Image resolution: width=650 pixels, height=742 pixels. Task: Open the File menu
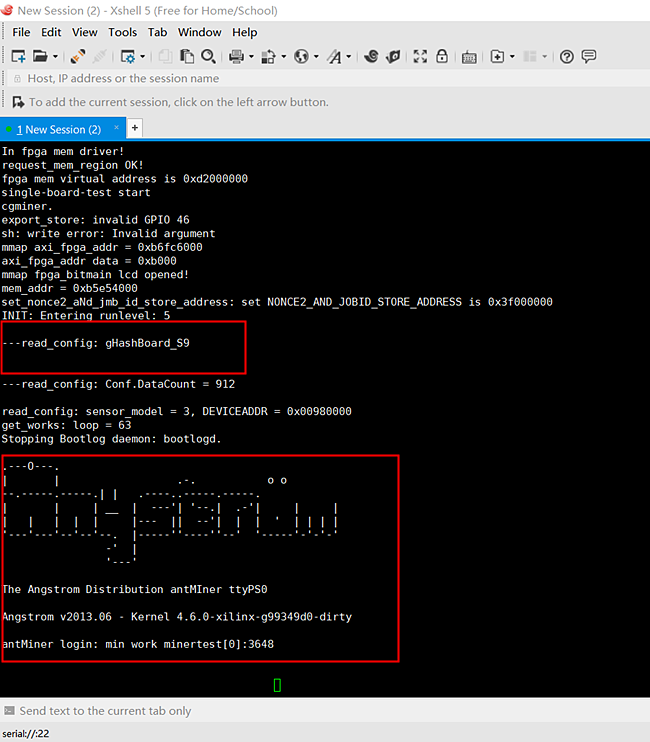(21, 32)
